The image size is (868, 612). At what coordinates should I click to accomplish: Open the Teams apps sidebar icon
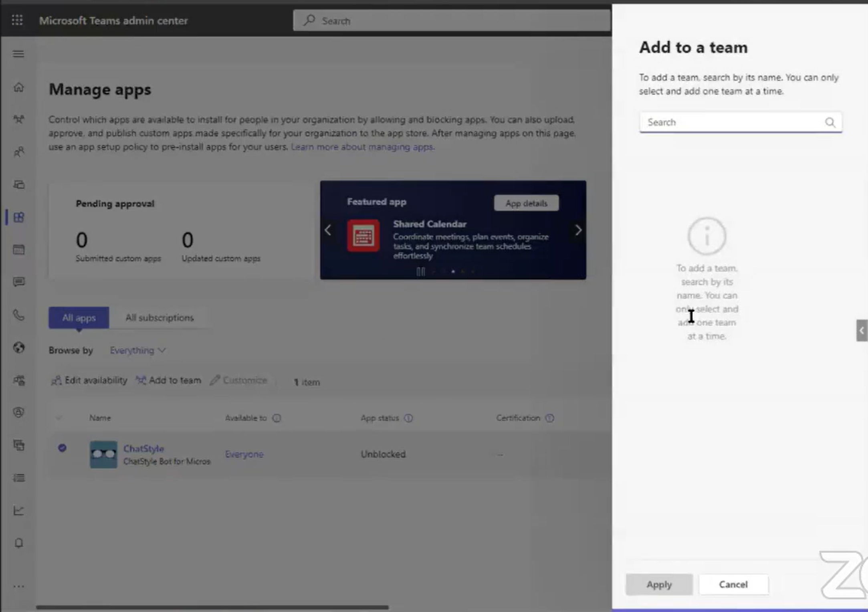(x=18, y=217)
